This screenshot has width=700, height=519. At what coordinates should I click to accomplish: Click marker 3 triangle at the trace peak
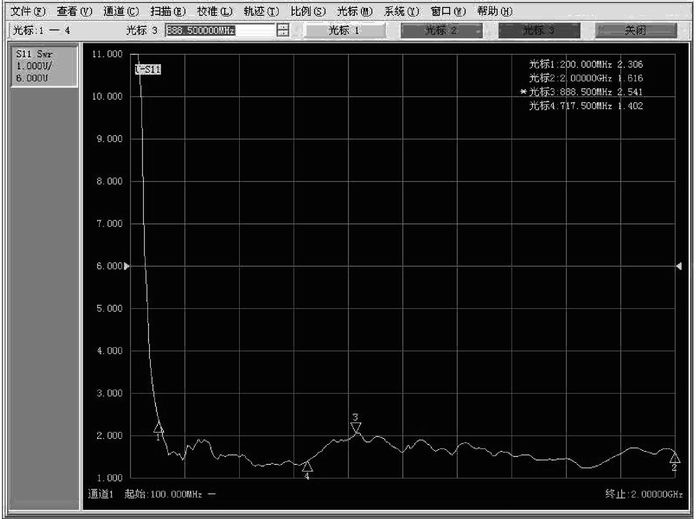(x=355, y=427)
